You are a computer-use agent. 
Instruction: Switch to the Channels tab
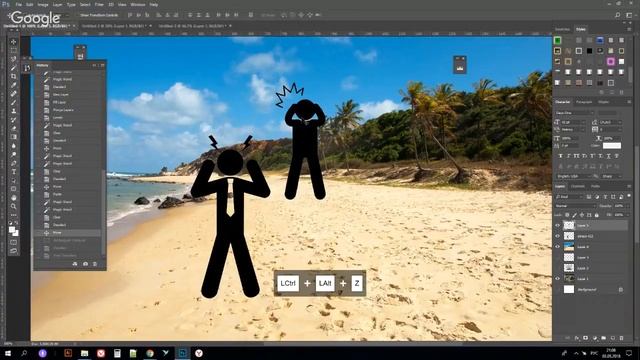578,187
